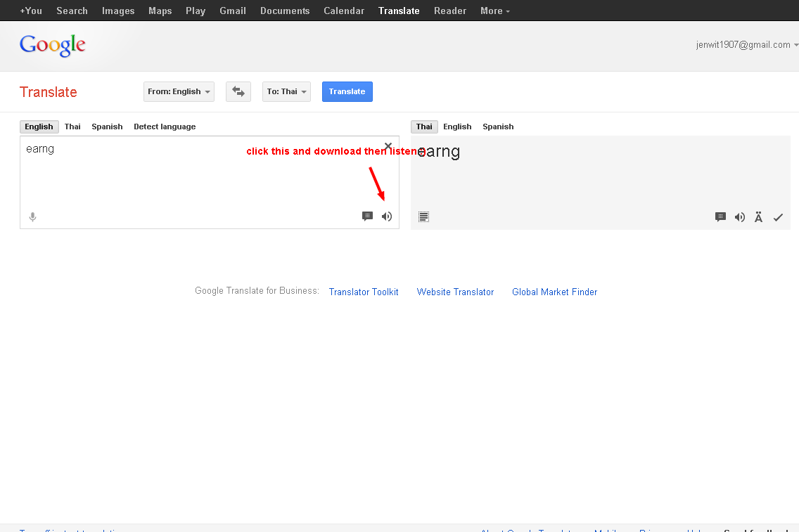
Task: Click the microphone voice input icon
Action: coord(32,217)
